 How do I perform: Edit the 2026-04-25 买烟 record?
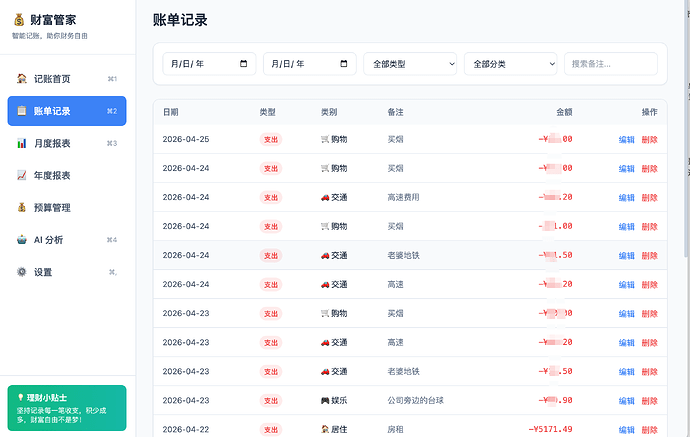click(626, 140)
